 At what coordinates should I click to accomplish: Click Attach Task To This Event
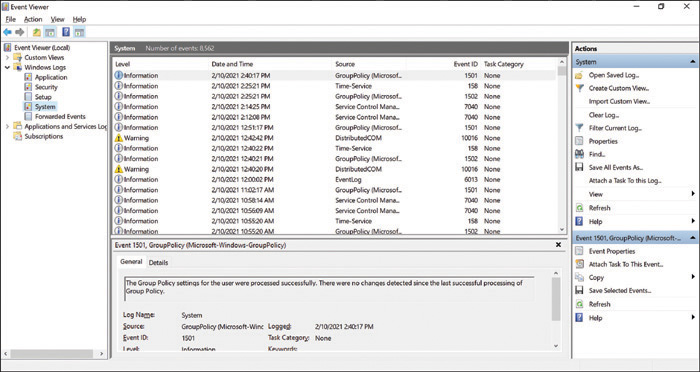(x=626, y=264)
